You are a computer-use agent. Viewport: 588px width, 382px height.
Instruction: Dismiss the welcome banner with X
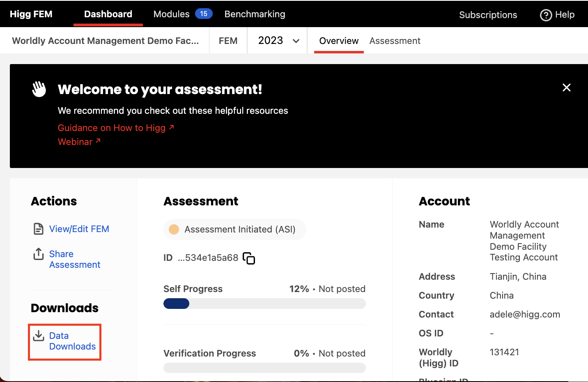[566, 87]
